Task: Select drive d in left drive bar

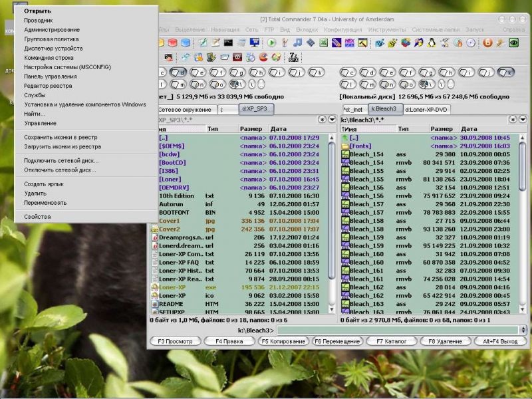Action: (x=178, y=72)
